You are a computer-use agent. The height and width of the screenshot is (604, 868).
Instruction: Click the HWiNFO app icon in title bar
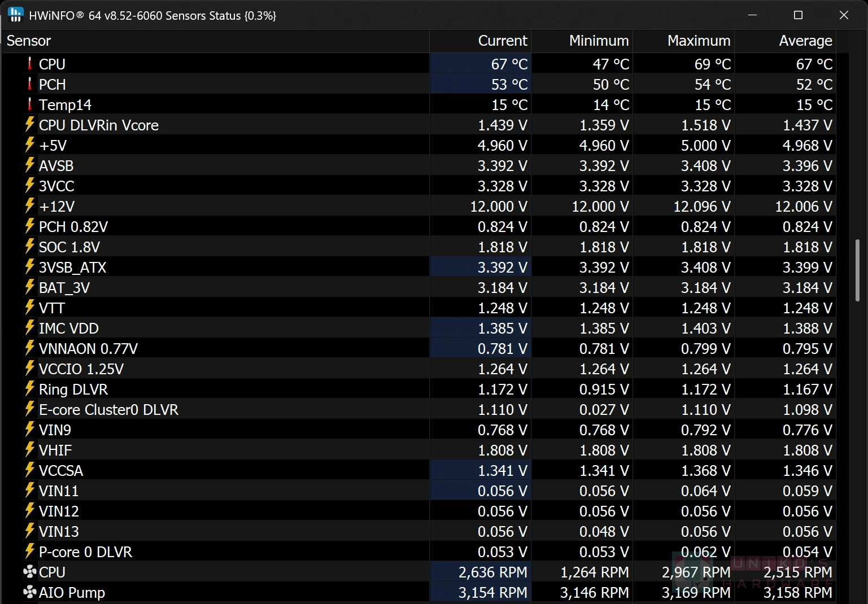(16, 15)
